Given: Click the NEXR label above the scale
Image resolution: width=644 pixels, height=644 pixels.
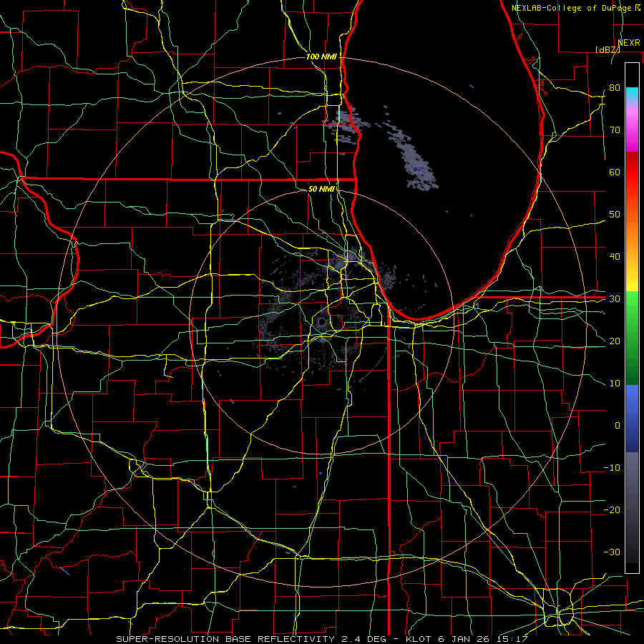Looking at the screenshot, I should 629,42.
